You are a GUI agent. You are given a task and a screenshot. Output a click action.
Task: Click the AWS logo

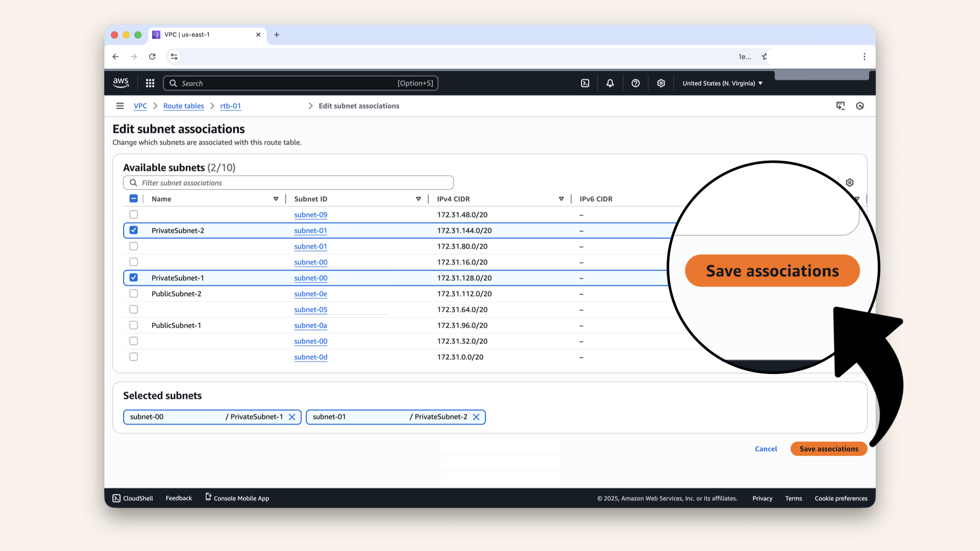point(120,83)
